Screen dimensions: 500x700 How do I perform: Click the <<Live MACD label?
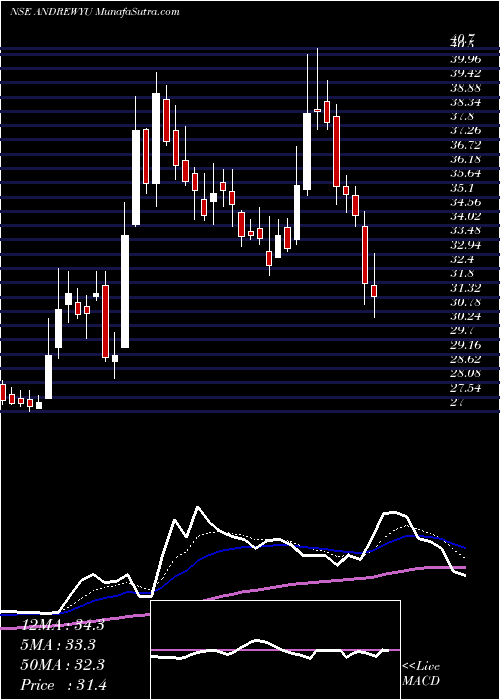coord(421,674)
